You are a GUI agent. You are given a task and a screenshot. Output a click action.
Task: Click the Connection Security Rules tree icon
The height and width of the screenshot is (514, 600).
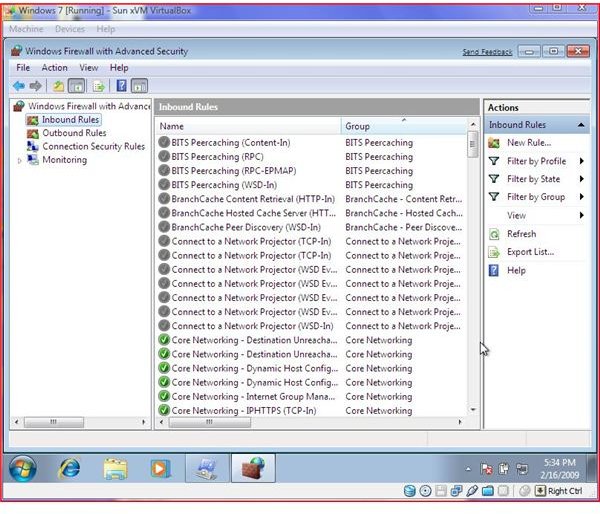(x=33, y=146)
